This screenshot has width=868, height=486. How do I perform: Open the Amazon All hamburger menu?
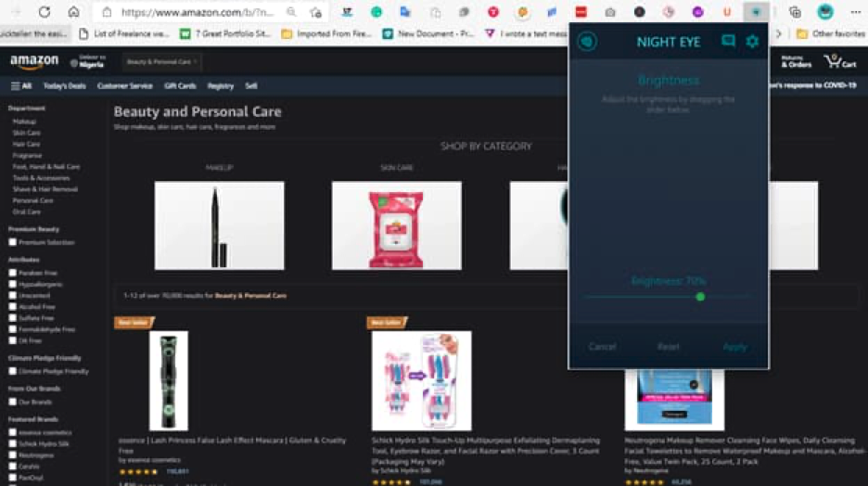pyautogui.click(x=21, y=86)
